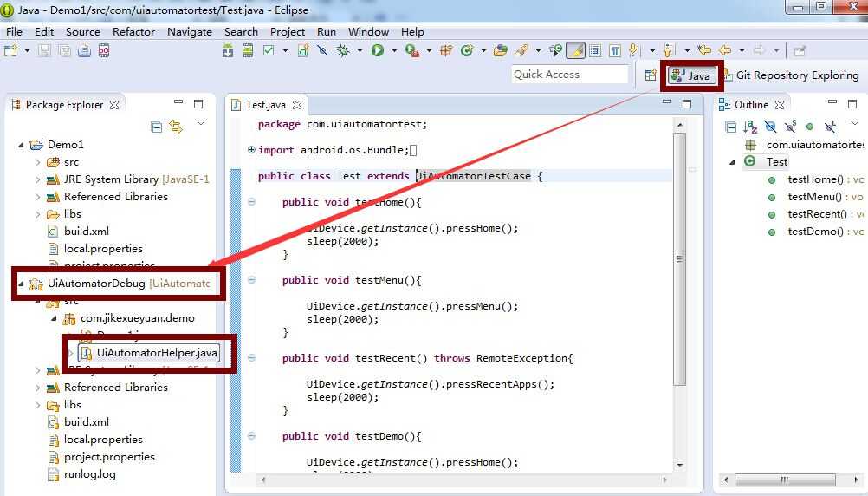
Task: Toggle Hide Static Members in Outline
Action: (x=791, y=127)
